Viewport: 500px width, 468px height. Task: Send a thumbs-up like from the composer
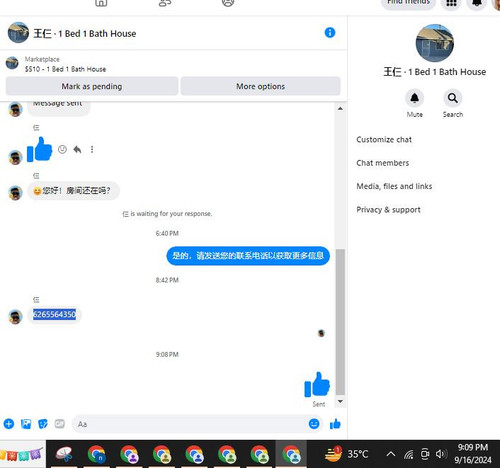335,424
